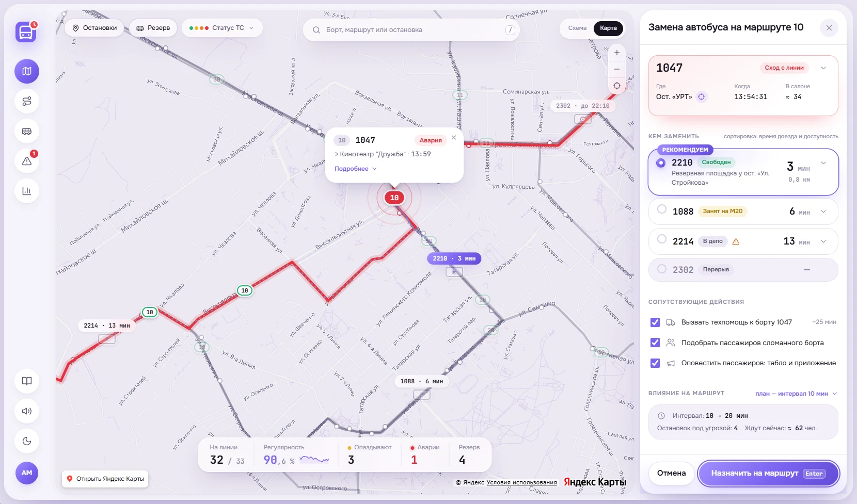Expand bus 2210 details

pyautogui.click(x=823, y=163)
